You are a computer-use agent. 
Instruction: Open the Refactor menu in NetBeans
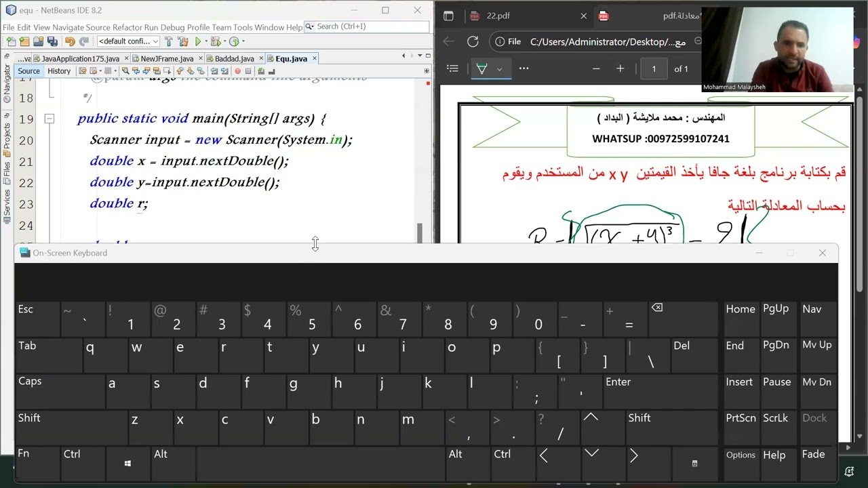coord(127,27)
